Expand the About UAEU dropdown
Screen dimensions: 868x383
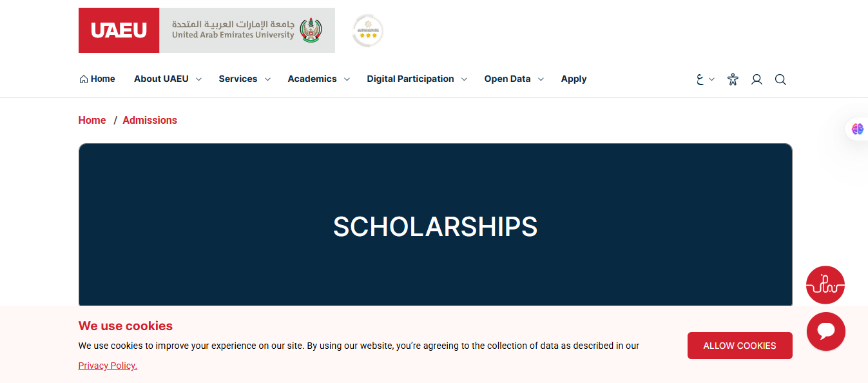click(x=161, y=79)
